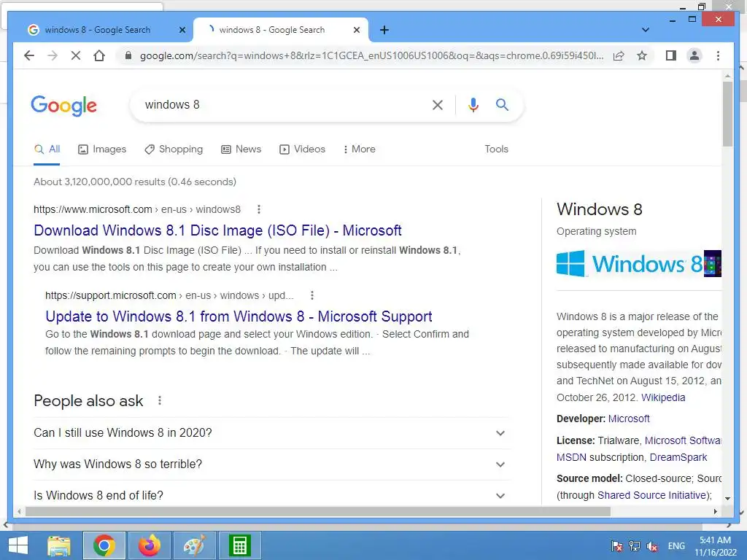Expand 'Is Windows 8 end of life?'
This screenshot has width=747, height=560.
[271, 495]
